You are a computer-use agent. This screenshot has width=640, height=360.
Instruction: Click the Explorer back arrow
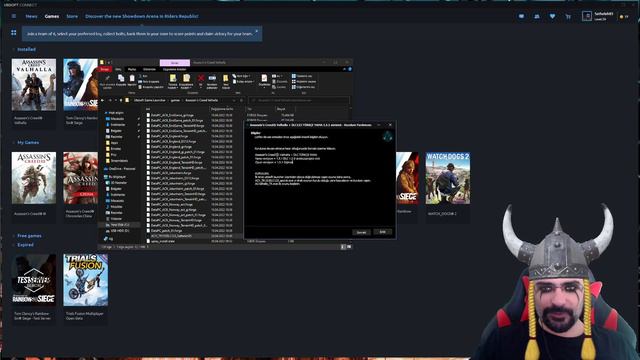[102, 100]
